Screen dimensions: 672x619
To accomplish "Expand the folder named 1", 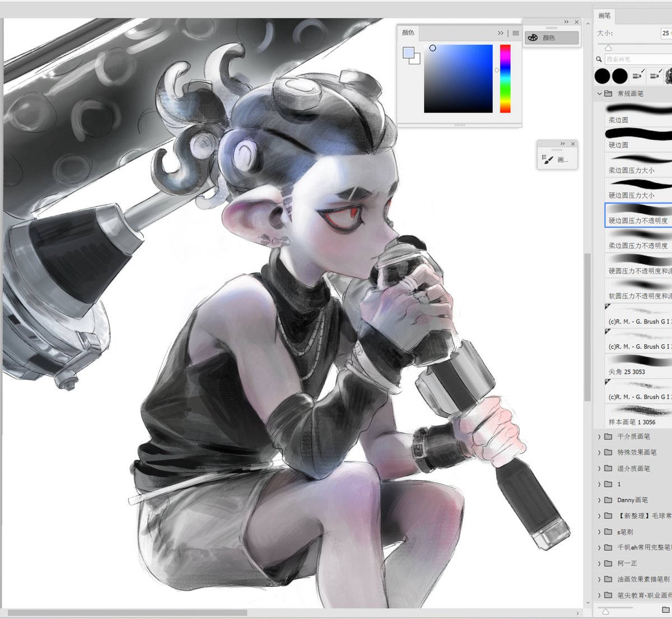I will point(599,484).
